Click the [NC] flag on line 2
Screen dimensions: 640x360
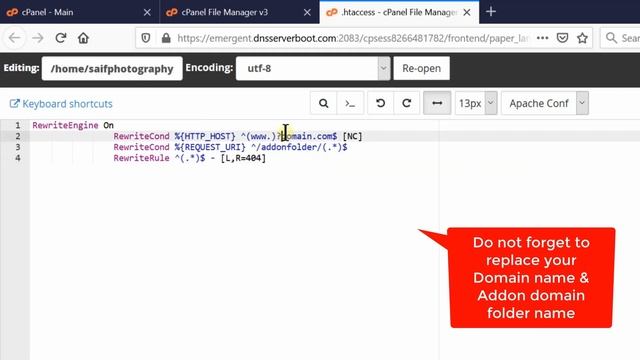[352, 136]
